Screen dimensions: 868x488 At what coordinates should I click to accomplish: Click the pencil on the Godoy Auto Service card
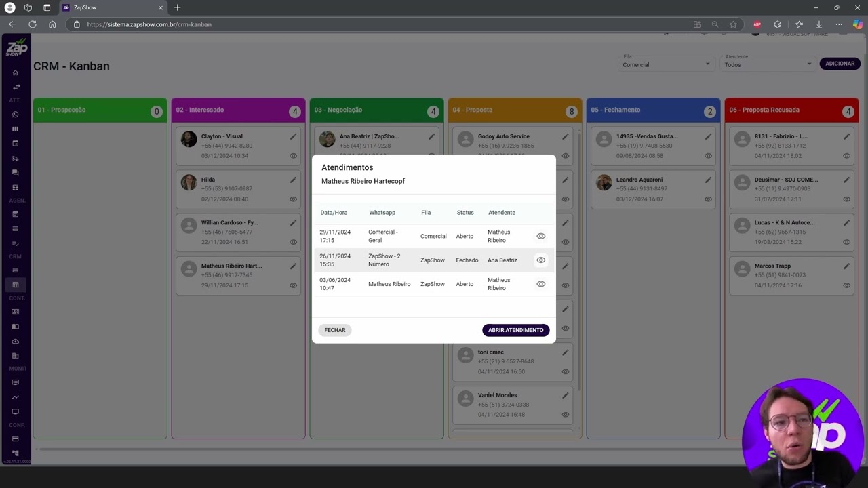(x=565, y=136)
